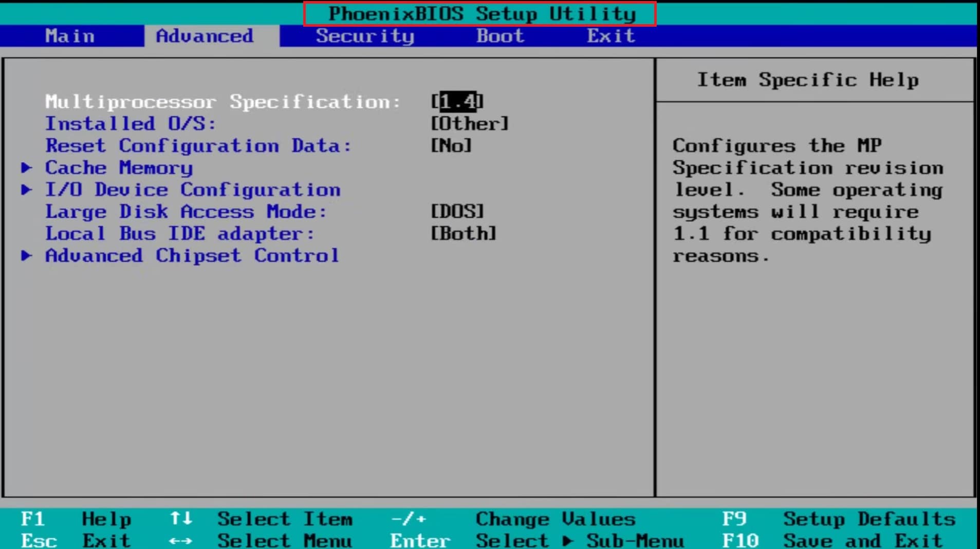The image size is (980, 549).
Task: Click the F1 Help legend entry
Action: tap(77, 519)
